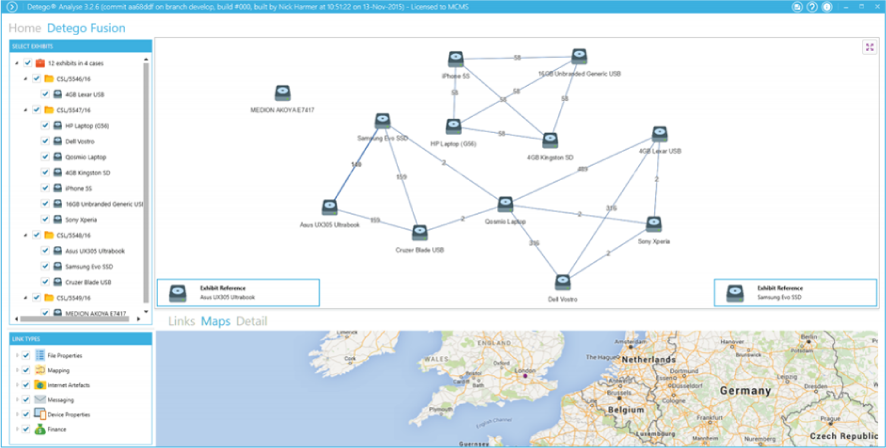The height and width of the screenshot is (448, 886).
Task: Select the HP Laptop (G56) graph node
Action: click(453, 127)
